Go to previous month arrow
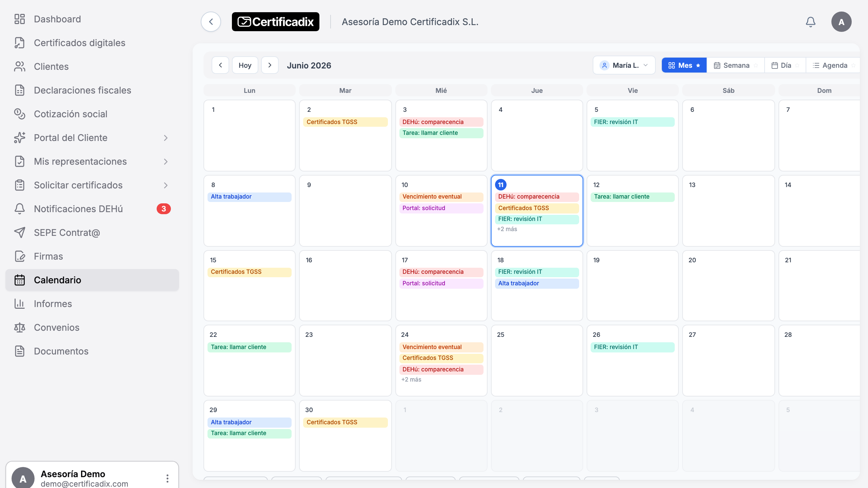 click(220, 65)
